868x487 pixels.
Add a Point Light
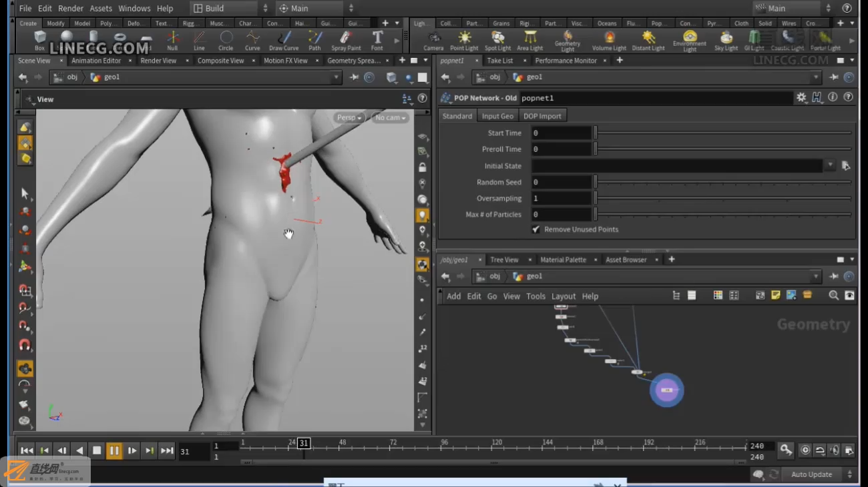point(464,40)
